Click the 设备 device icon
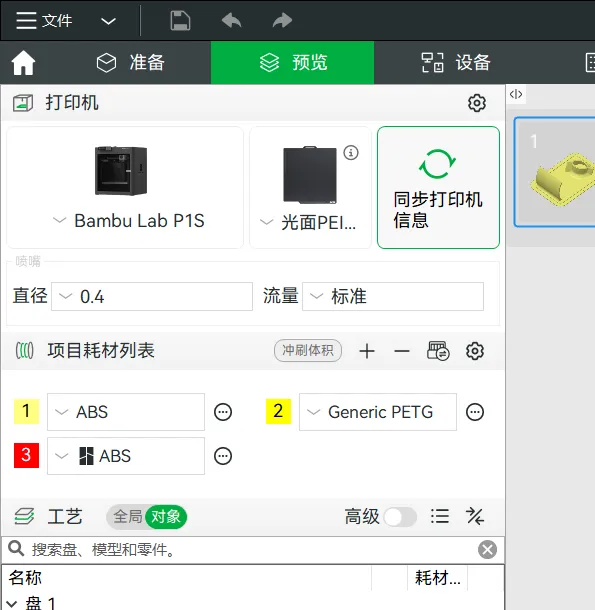This screenshot has height=610, width=595. [433, 63]
